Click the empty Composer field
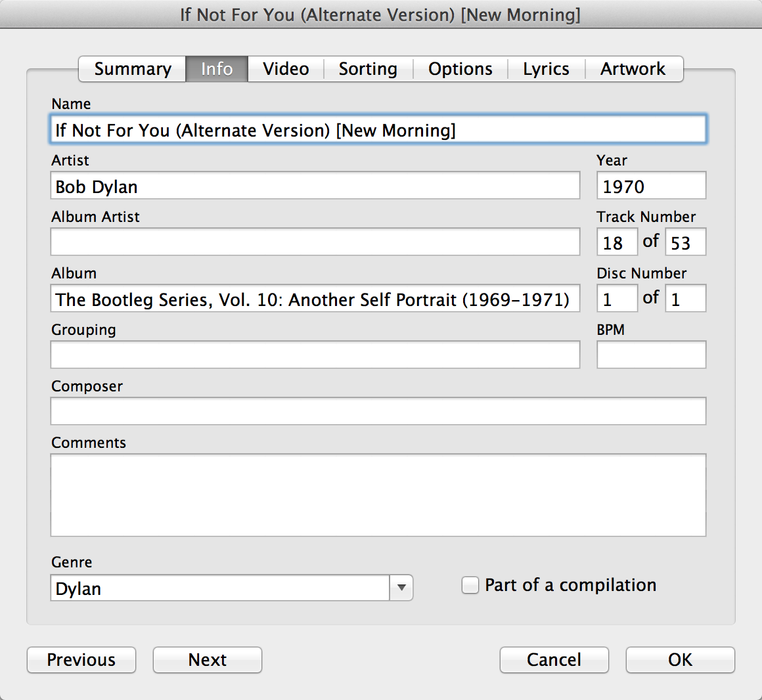Screen dimensions: 762x700 click(x=378, y=411)
